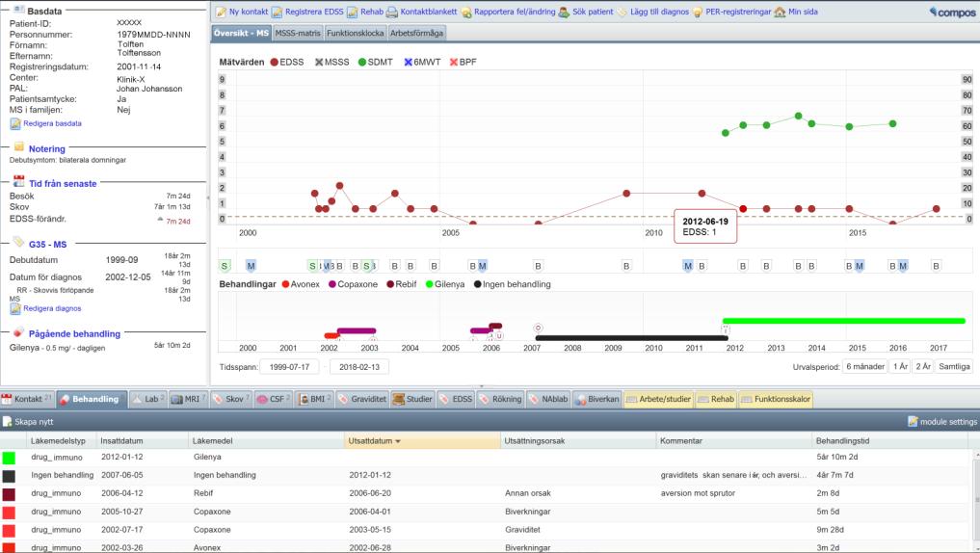The width and height of the screenshot is (980, 553).
Task: Click green swatch of Gilenya row
Action: point(9,458)
